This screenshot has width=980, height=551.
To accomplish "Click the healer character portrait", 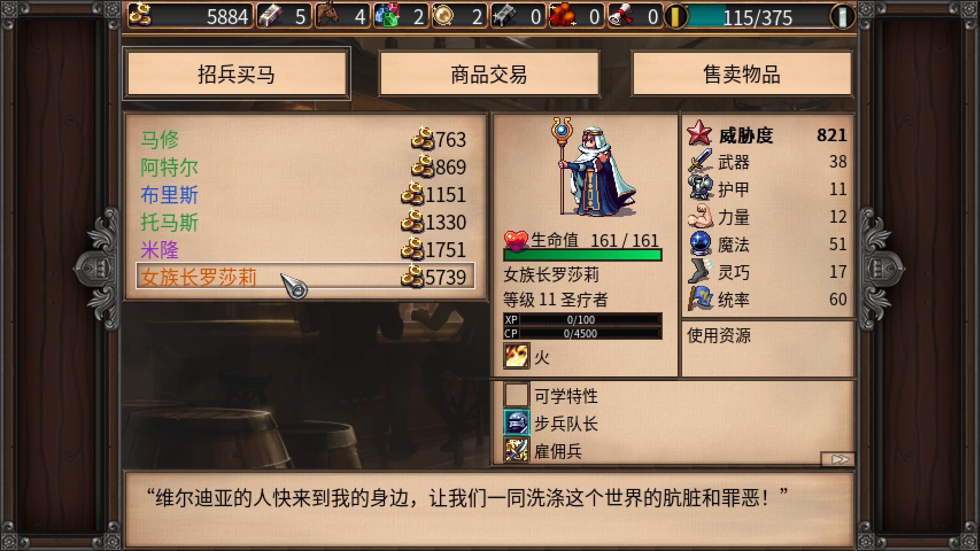I will point(593,167).
